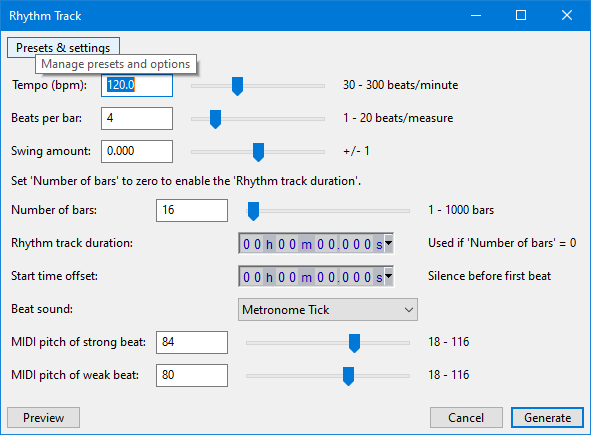The width and height of the screenshot is (591, 435).
Task: Click the Tempo slider handle
Action: [x=237, y=86]
